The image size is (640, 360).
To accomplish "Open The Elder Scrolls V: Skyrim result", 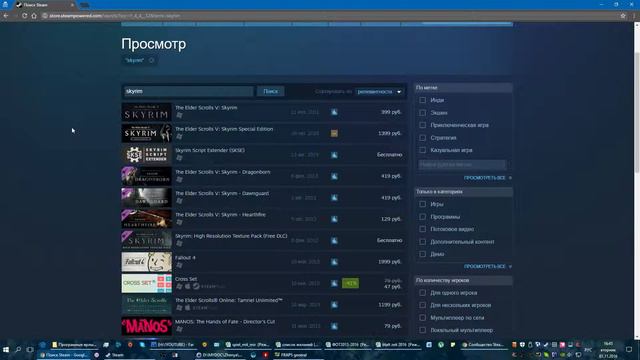I will [264, 112].
